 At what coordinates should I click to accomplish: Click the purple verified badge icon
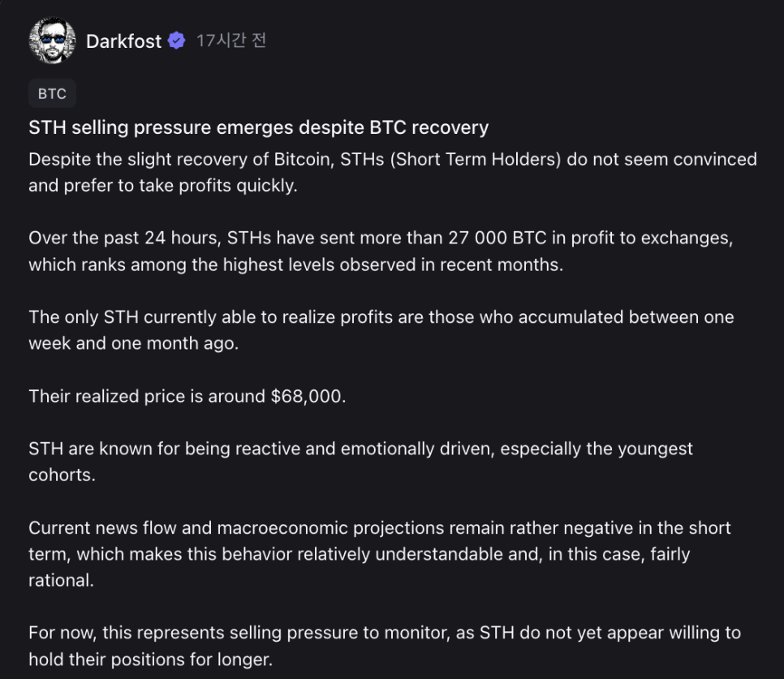(x=176, y=41)
